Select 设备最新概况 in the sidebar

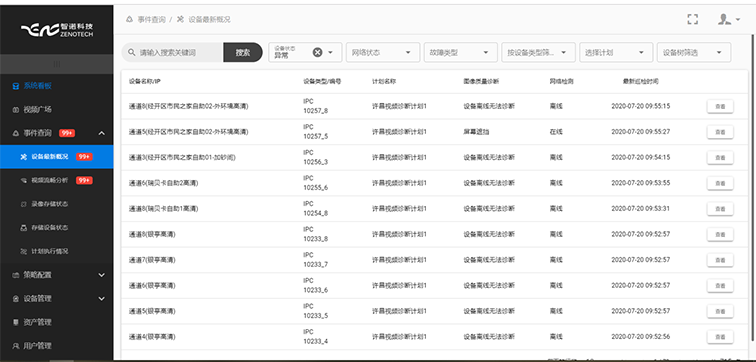tap(57, 157)
